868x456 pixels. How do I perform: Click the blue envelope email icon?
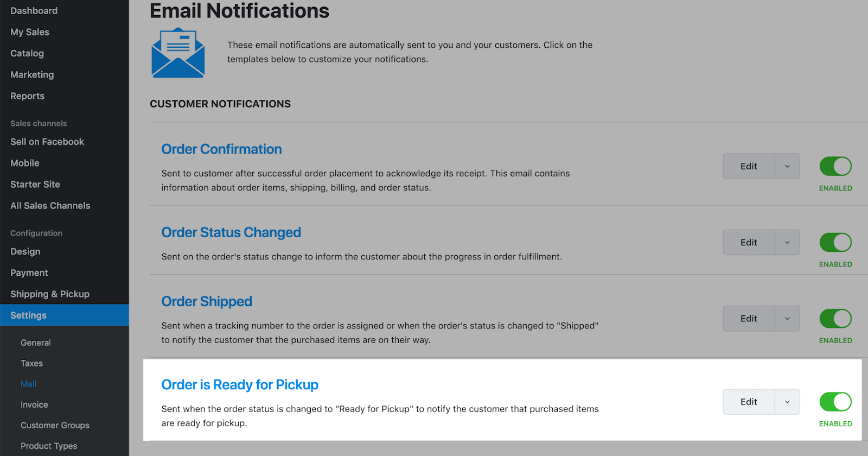tap(178, 53)
